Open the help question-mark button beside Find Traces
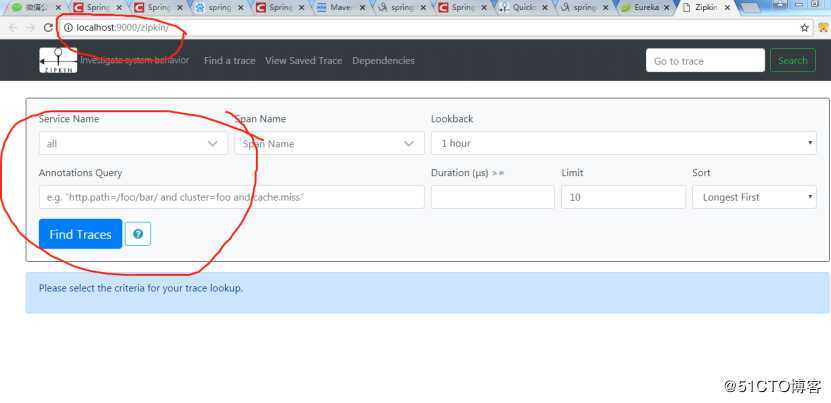 click(x=138, y=234)
